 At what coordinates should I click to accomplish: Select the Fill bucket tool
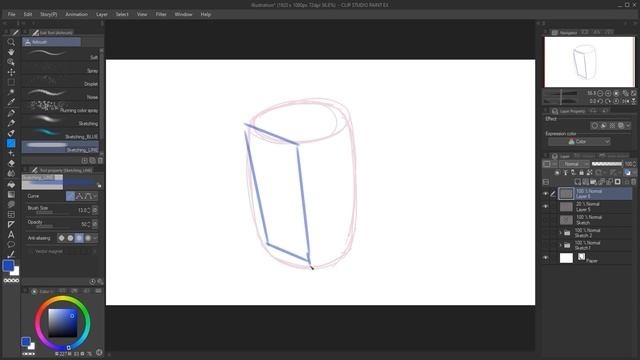[x=11, y=184]
